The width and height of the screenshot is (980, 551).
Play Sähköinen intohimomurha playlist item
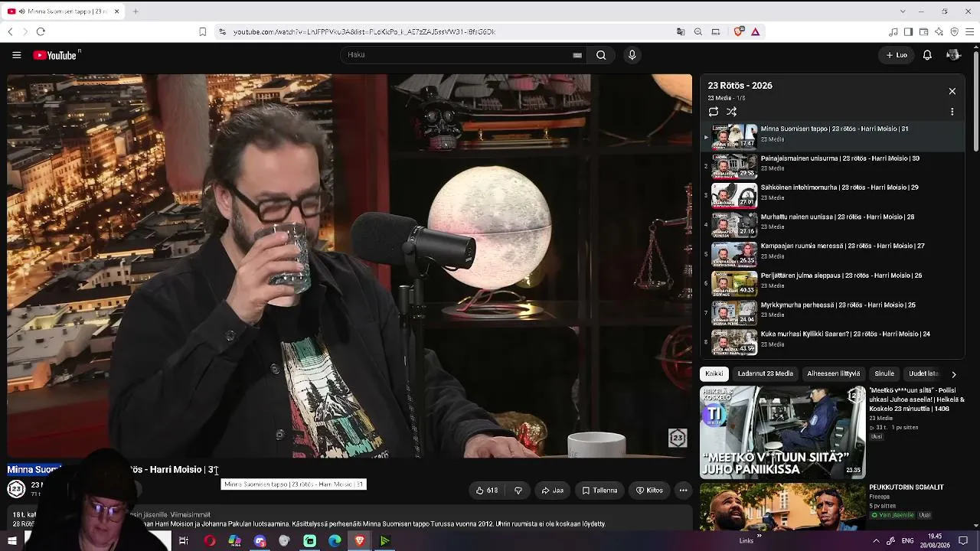(833, 195)
